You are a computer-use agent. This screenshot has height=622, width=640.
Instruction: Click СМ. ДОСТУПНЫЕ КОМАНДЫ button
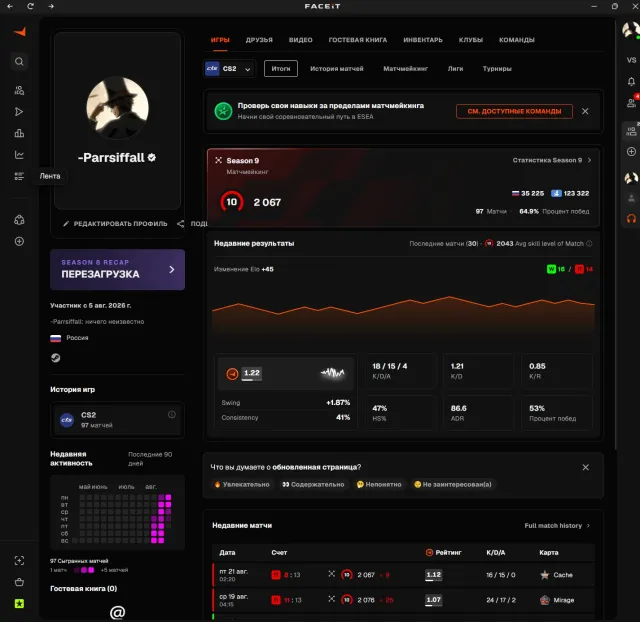coord(514,111)
